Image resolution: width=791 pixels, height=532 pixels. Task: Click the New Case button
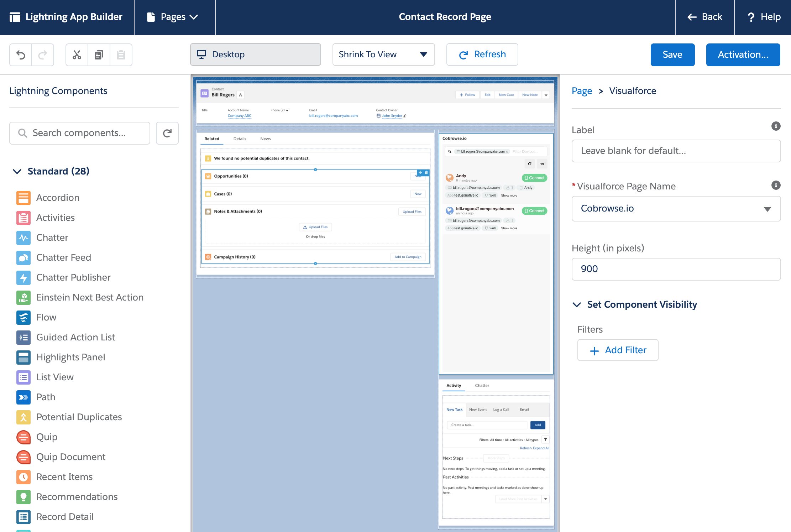[x=506, y=95]
